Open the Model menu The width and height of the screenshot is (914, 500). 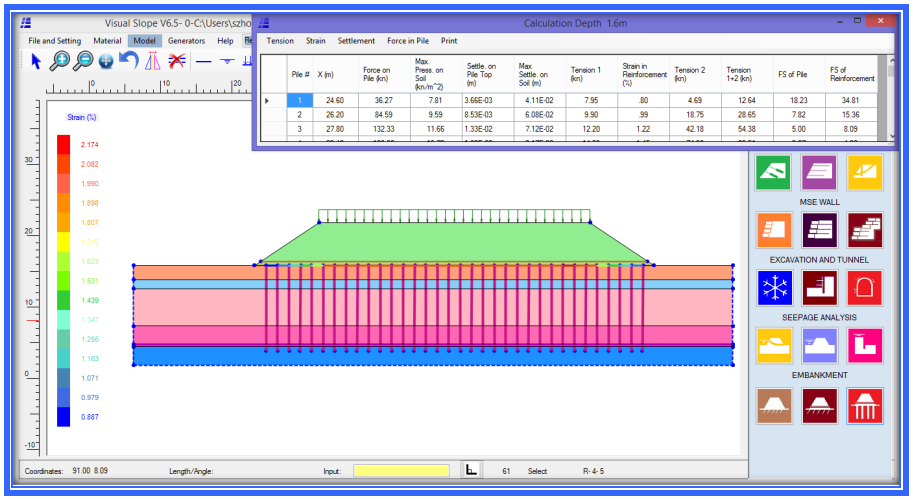143,41
